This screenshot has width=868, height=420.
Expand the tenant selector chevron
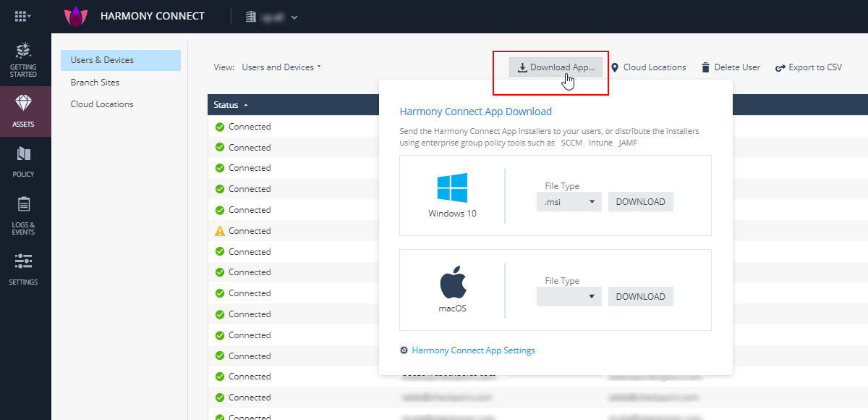294,17
